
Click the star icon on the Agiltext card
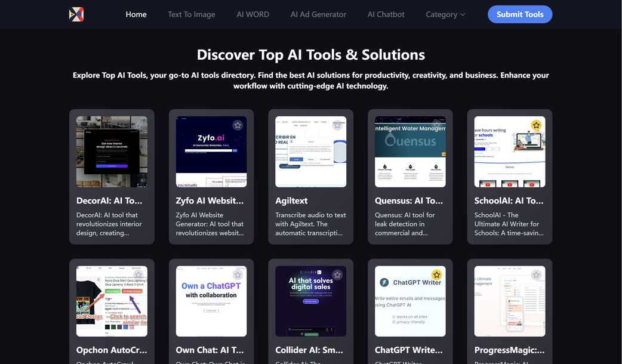pyautogui.click(x=337, y=125)
